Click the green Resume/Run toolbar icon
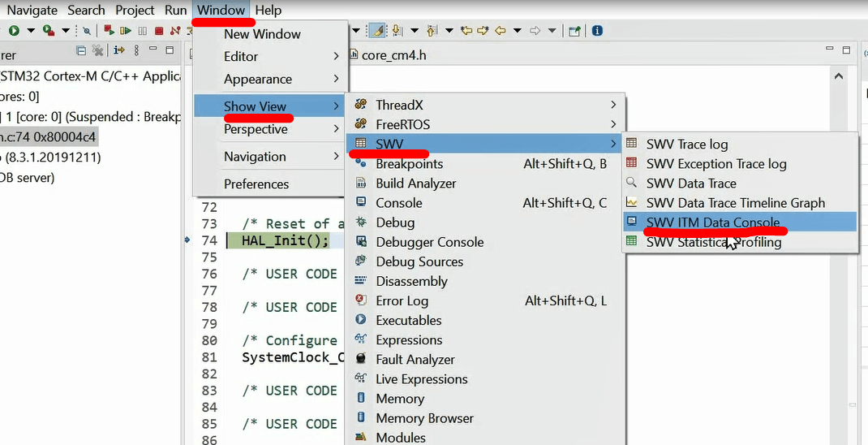 coord(14,31)
